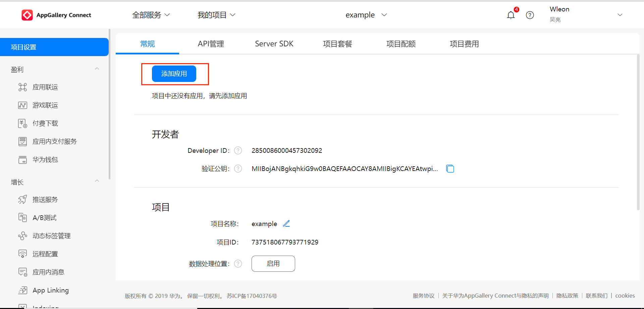Click the 项目ID value 737518067793771929
The width and height of the screenshot is (644, 309).
pyautogui.click(x=285, y=242)
